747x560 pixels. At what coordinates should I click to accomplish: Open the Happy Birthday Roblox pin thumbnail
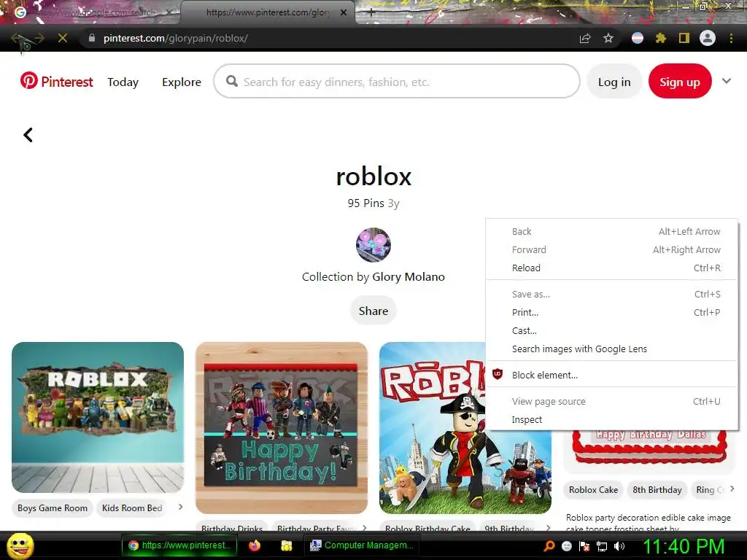[282, 427]
